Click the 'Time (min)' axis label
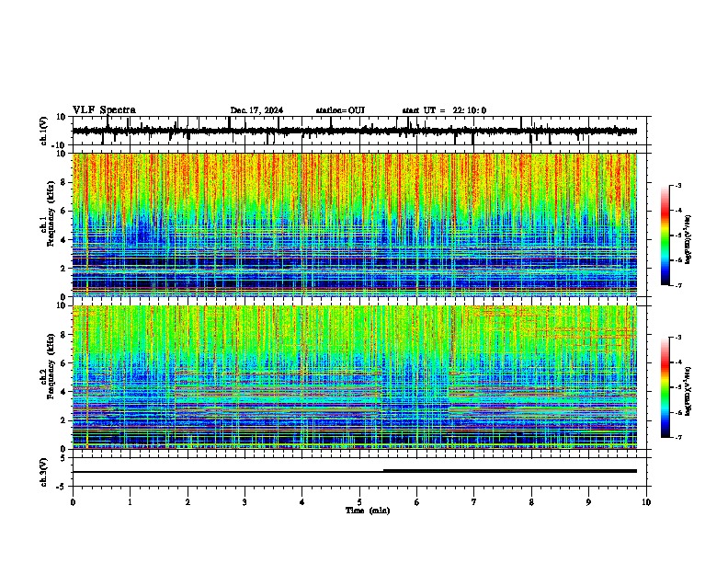The width and height of the screenshot is (728, 563). click(x=368, y=511)
